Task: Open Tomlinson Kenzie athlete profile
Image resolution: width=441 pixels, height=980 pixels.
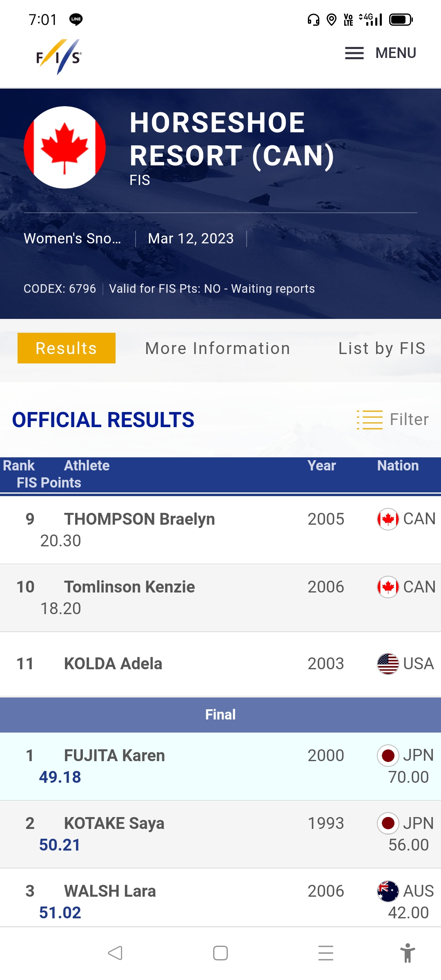Action: click(129, 587)
